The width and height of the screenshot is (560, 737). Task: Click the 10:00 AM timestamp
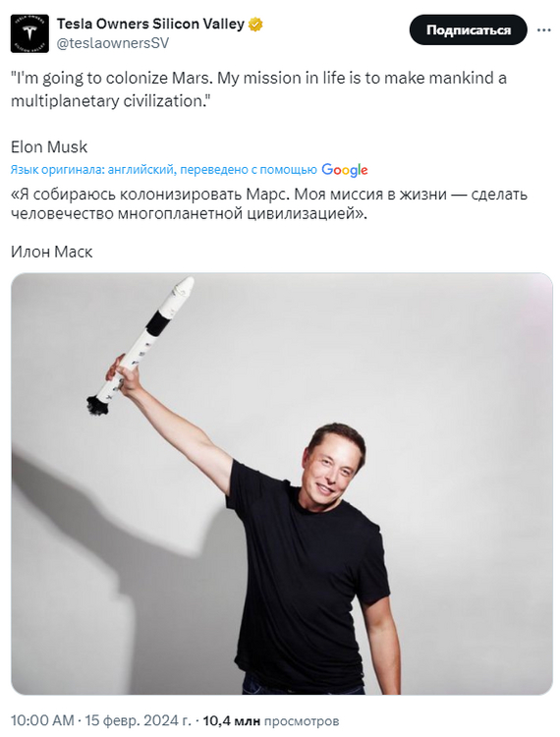42,720
